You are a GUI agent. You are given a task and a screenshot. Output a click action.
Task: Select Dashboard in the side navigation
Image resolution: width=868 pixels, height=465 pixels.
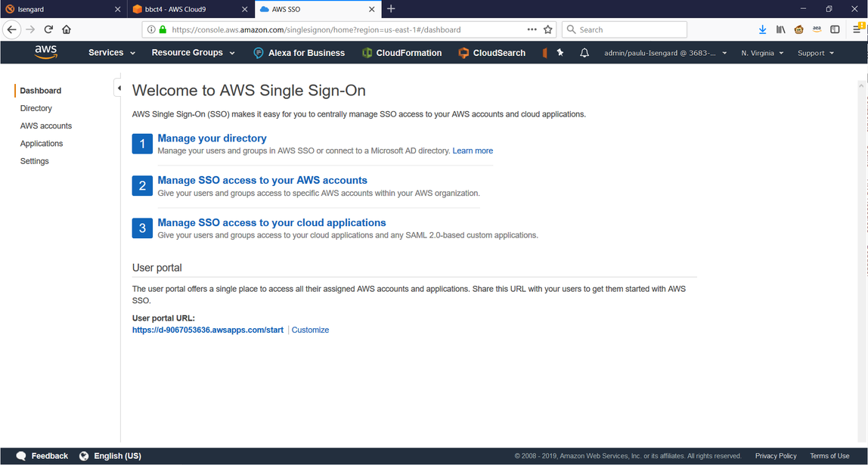click(40, 91)
